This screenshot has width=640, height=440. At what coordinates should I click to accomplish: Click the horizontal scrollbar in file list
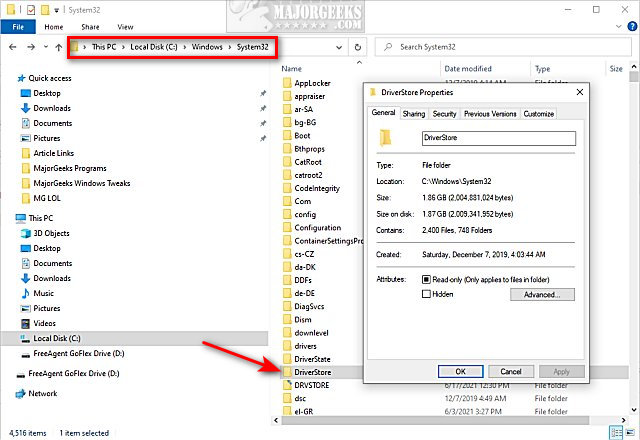tap(435, 420)
